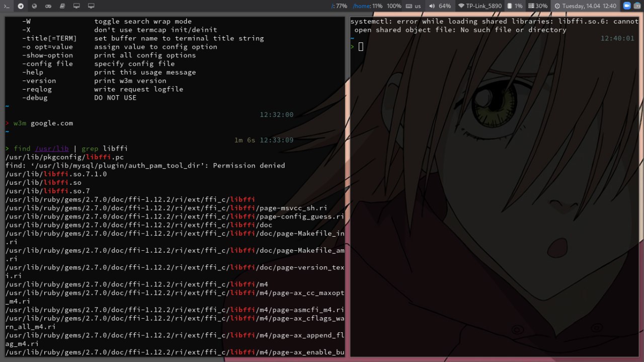Select the first monitor workspace icon
The width and height of the screenshot is (644, 362).
coord(76,6)
